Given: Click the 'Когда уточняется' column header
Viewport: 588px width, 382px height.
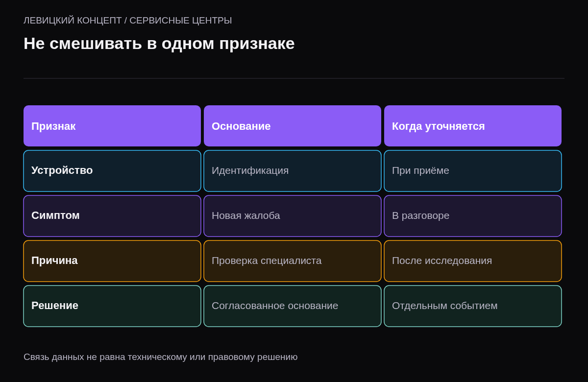Looking at the screenshot, I should click(473, 126).
